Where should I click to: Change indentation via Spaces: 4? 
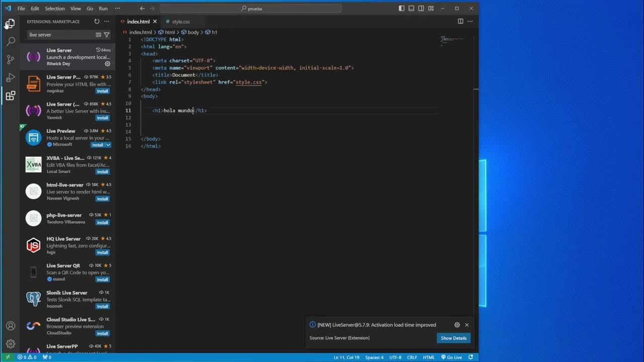[x=374, y=357]
